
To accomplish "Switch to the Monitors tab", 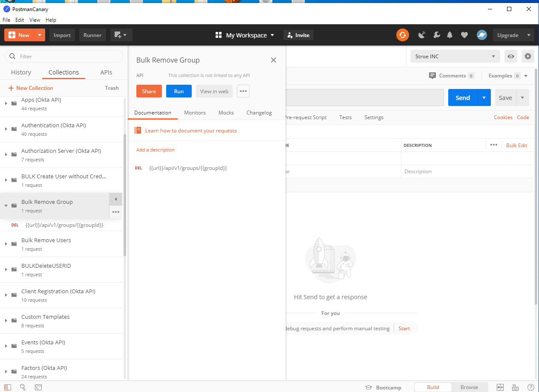I will click(195, 113).
